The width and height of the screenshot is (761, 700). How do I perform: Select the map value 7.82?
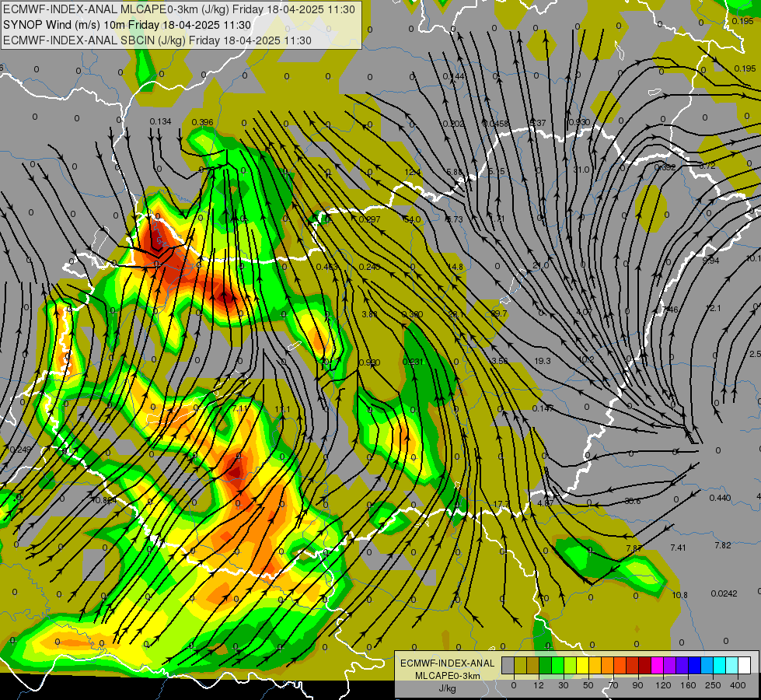point(723,545)
